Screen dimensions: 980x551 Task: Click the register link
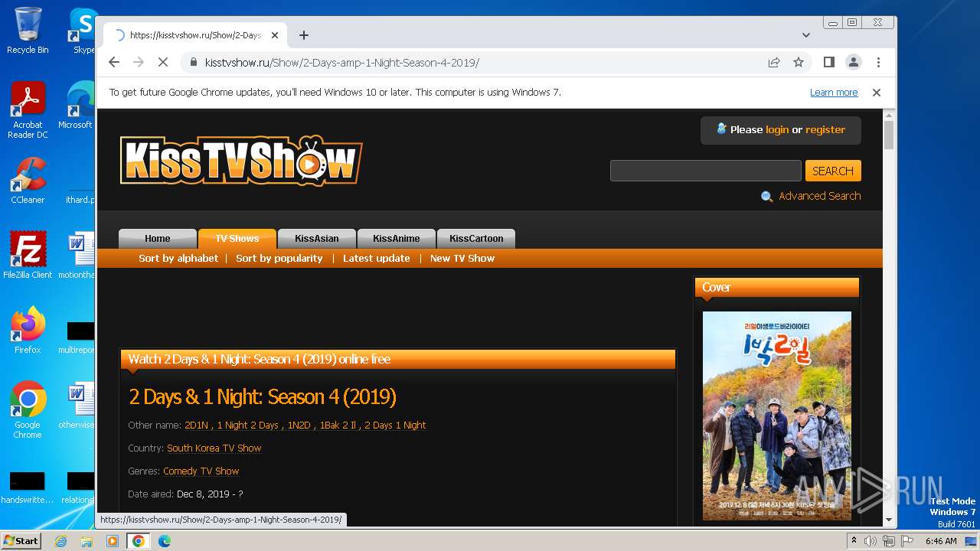825,130
